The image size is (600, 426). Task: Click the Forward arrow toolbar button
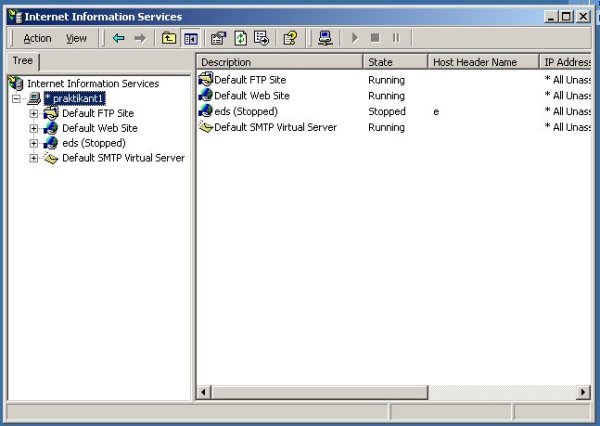140,38
